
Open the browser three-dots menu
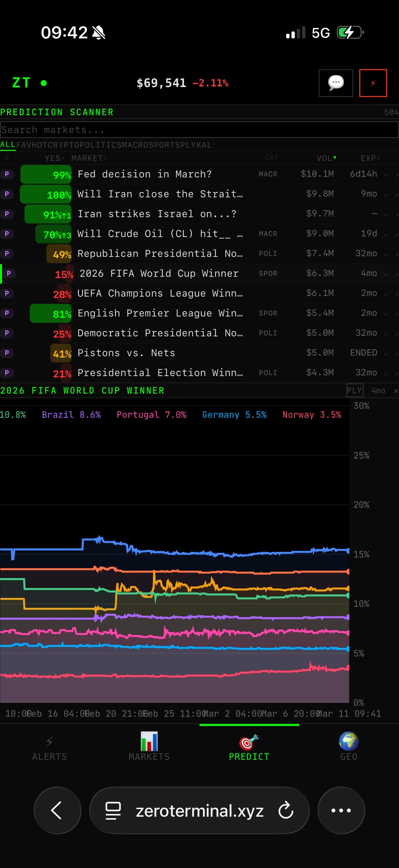tap(341, 810)
